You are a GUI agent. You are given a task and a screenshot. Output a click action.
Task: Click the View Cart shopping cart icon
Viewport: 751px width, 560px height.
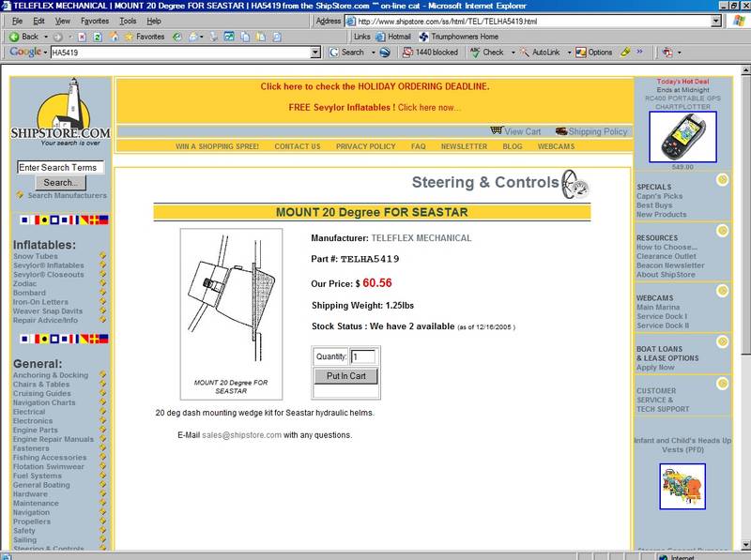coord(497,130)
